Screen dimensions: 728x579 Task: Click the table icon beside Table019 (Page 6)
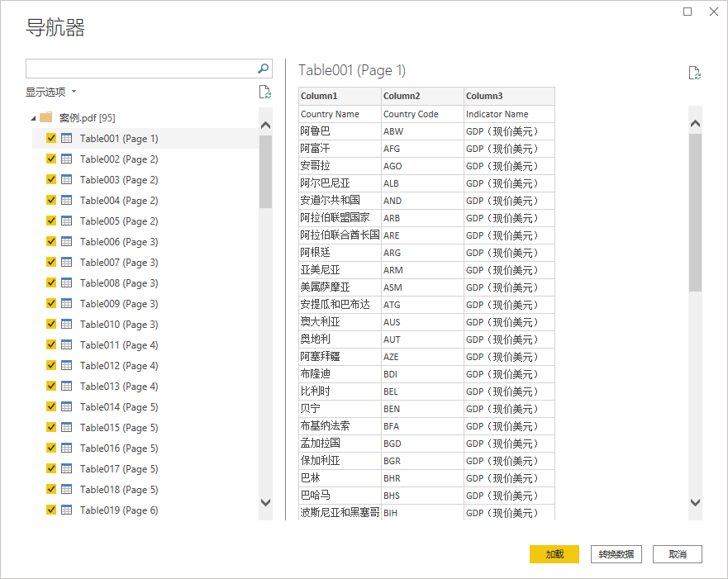pos(66,510)
